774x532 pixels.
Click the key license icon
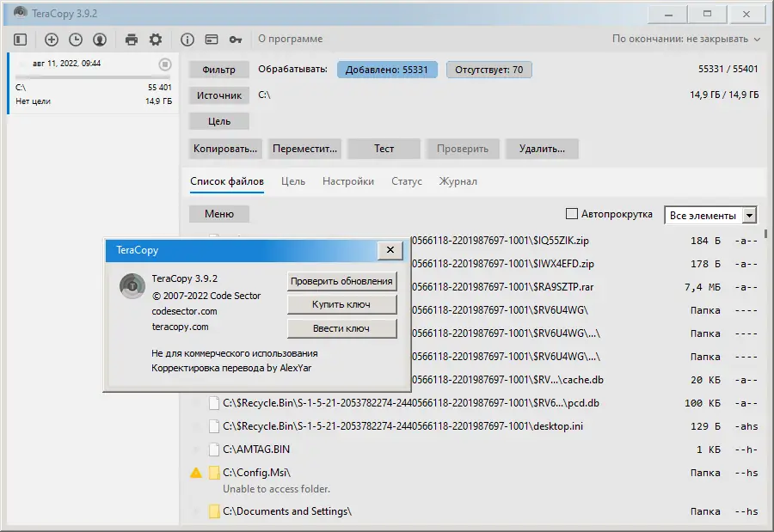(x=236, y=40)
